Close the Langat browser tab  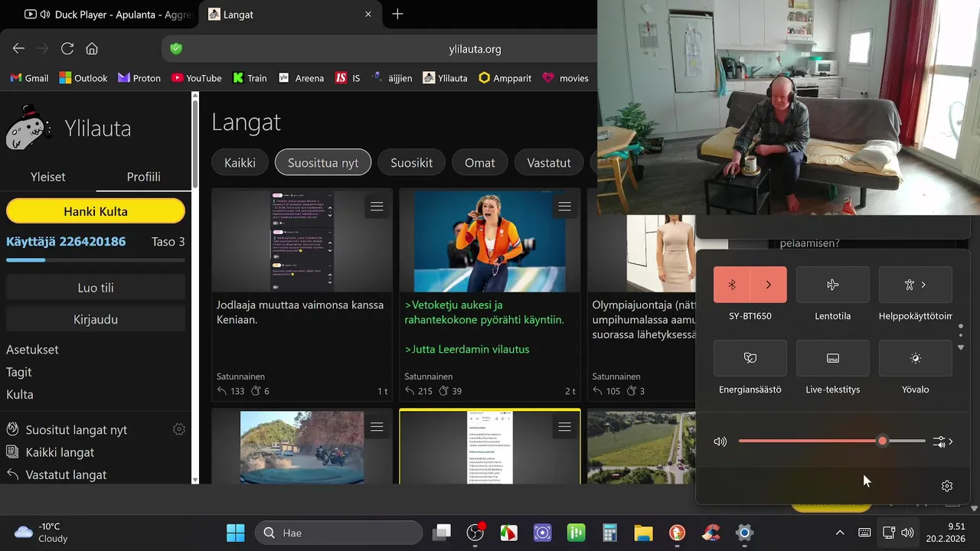point(368,14)
